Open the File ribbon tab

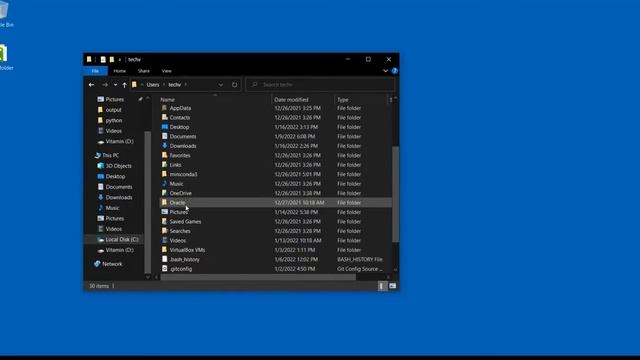(x=95, y=71)
